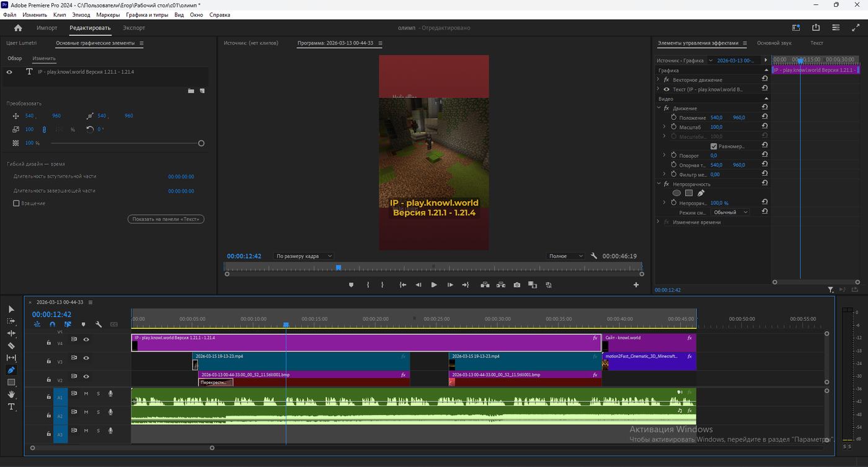Select the Rectangle shape tool
Image resolution: width=868 pixels, height=467 pixels.
pyautogui.click(x=11, y=382)
